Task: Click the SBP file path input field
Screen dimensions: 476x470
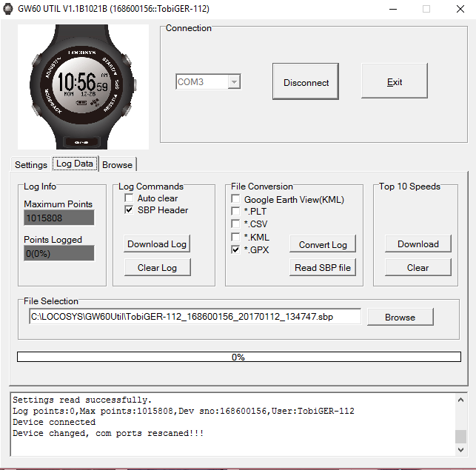Action: coord(195,317)
